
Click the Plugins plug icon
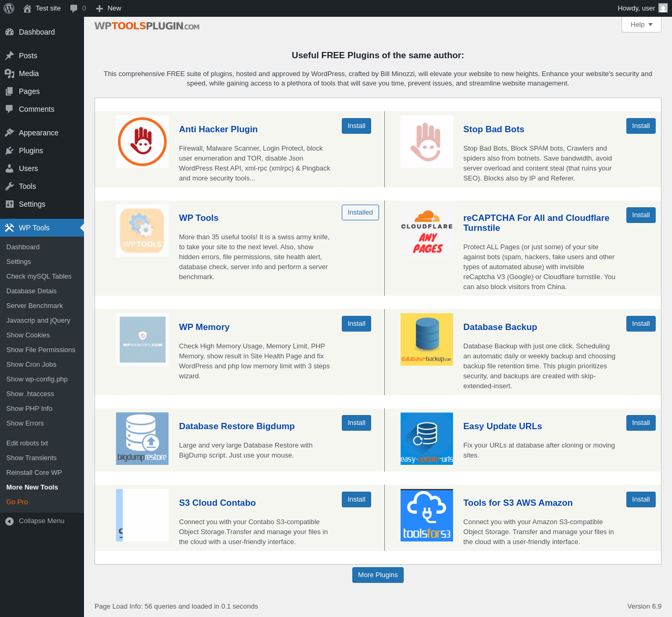point(9,151)
